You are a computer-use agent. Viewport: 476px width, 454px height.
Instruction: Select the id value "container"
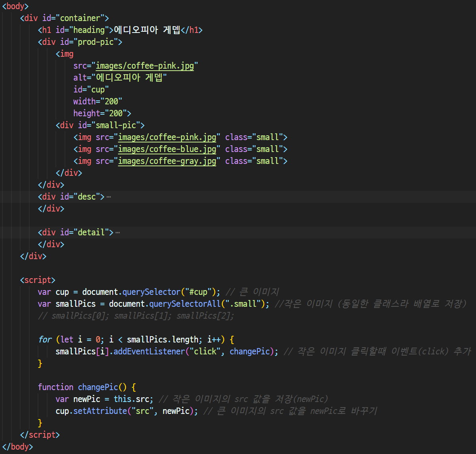80,18
